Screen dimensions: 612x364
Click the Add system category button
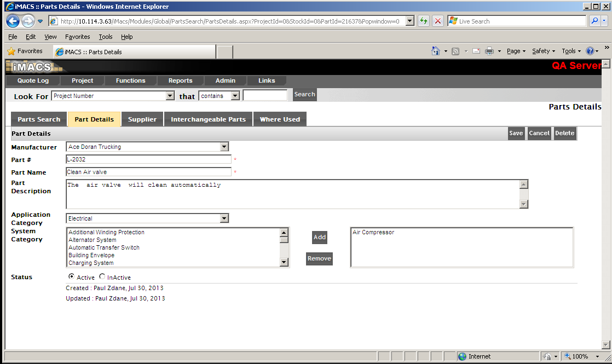(x=320, y=237)
